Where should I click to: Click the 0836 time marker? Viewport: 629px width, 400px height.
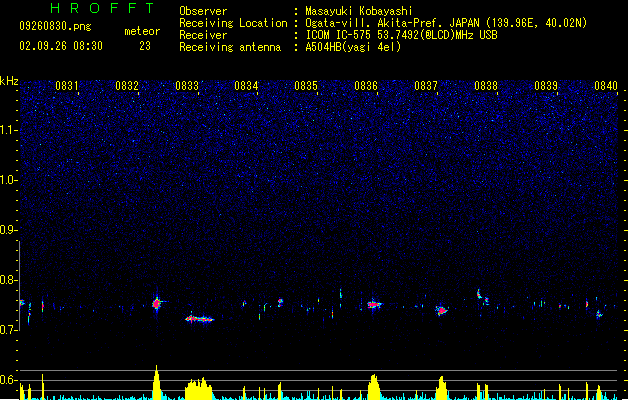366,86
